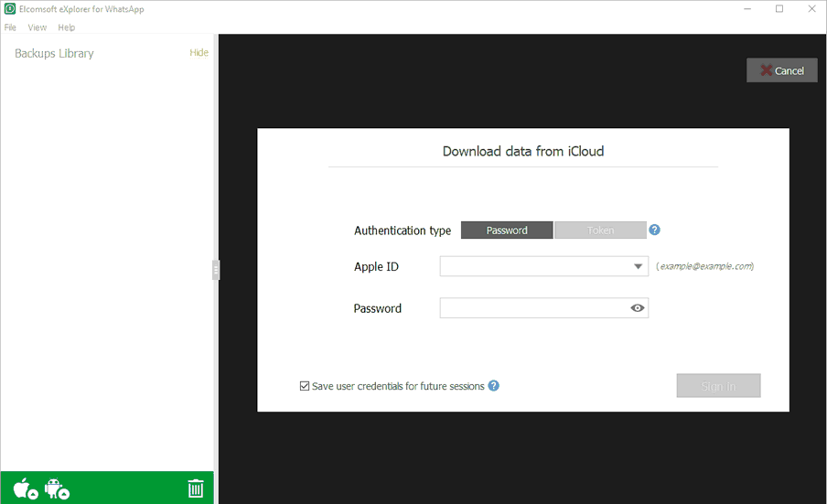Toggle Save user credentials checkbox

(x=305, y=386)
